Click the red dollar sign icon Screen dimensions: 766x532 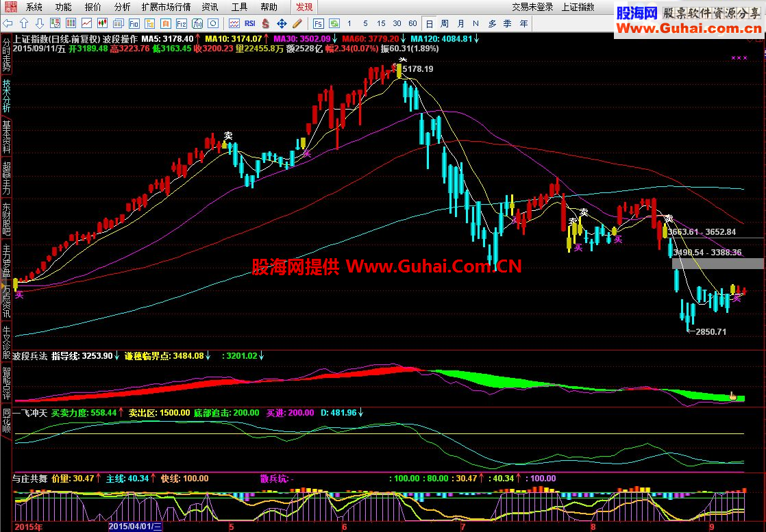[x=266, y=23]
